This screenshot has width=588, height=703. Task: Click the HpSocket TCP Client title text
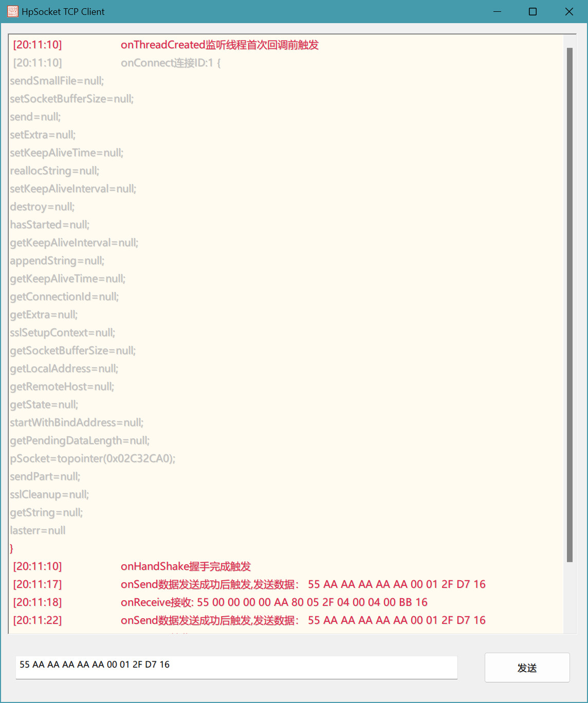tap(63, 11)
